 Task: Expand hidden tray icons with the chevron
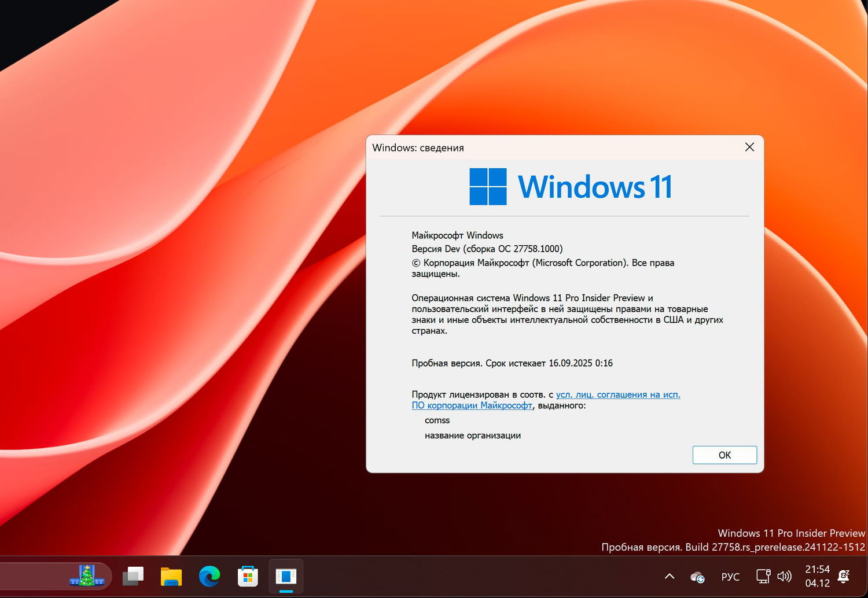670,577
